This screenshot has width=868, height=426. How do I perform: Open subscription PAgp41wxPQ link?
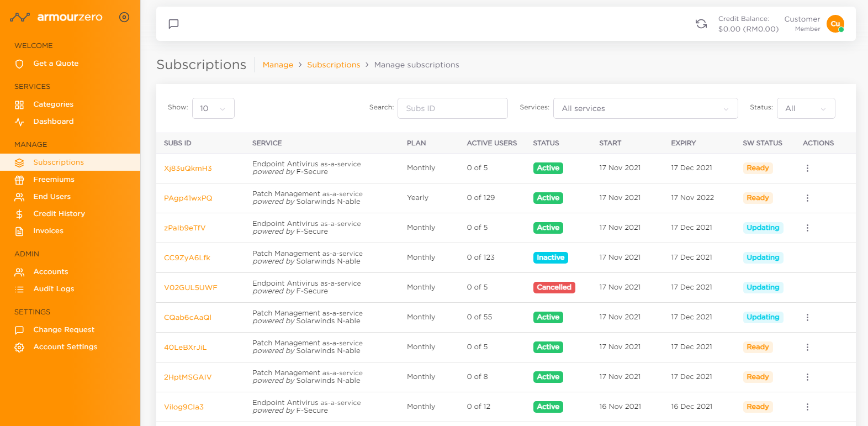[x=188, y=198]
